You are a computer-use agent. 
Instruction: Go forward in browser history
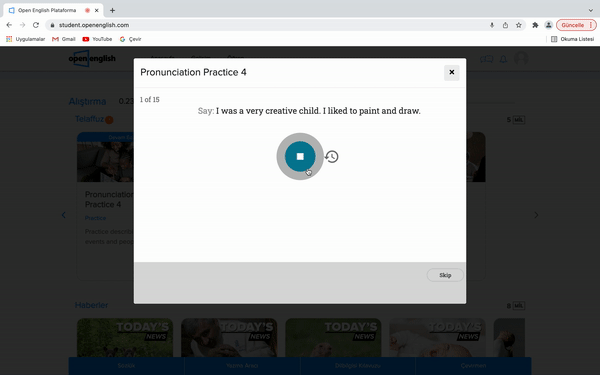point(23,25)
